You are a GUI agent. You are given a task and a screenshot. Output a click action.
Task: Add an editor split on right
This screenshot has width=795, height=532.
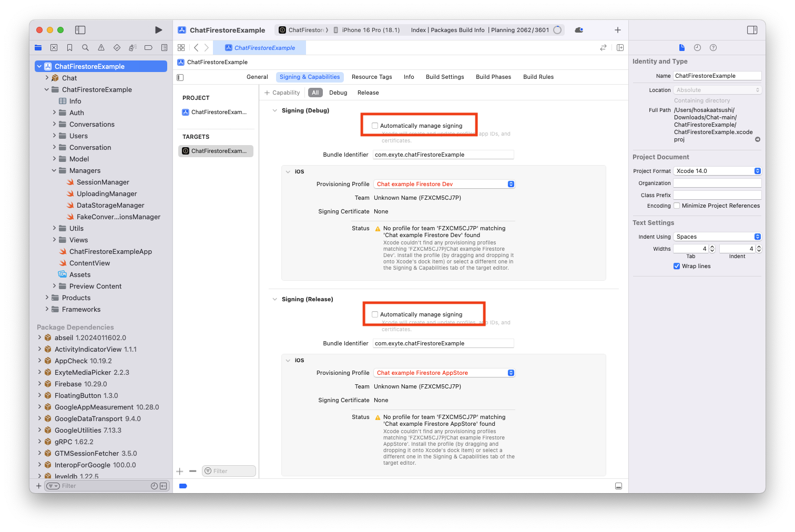[620, 48]
